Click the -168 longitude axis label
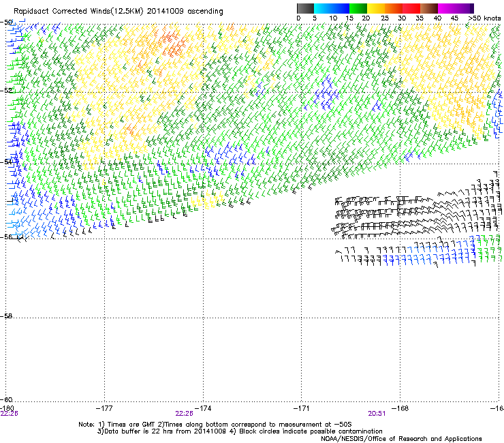This screenshot has width=504, height=443. 400,408
